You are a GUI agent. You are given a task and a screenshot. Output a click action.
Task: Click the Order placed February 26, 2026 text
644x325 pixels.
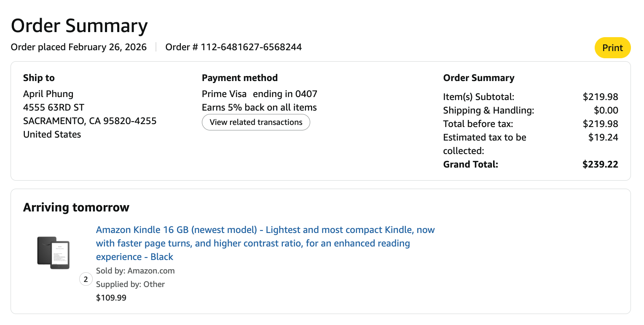(x=79, y=47)
